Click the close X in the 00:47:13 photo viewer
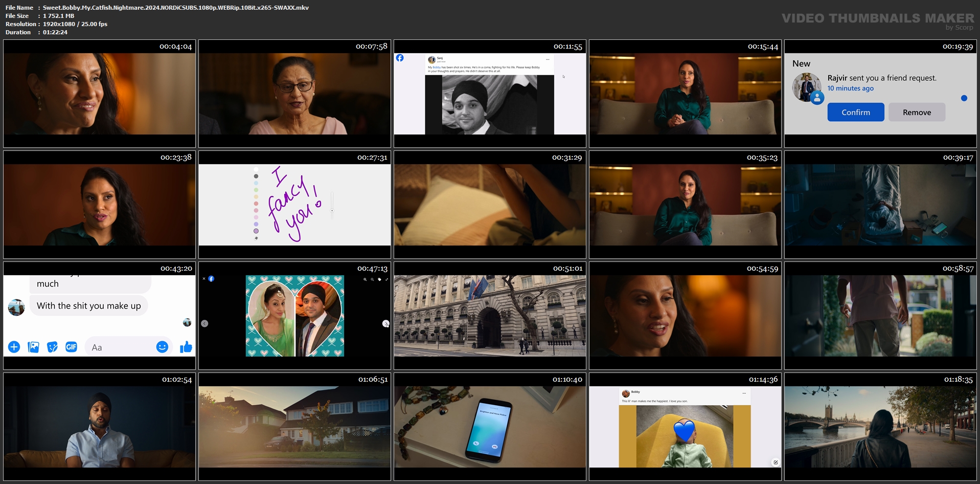Viewport: 980px width, 484px height. [204, 279]
